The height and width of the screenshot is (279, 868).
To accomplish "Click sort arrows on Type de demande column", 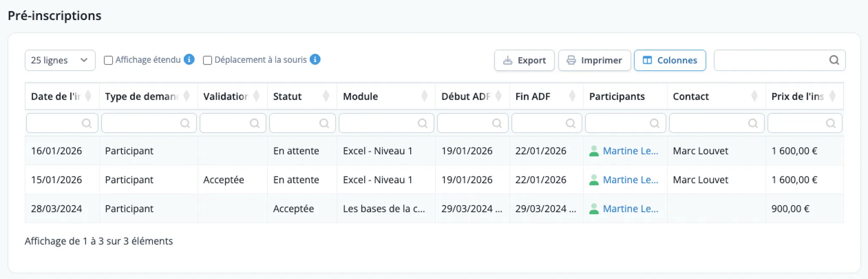I will click(186, 96).
